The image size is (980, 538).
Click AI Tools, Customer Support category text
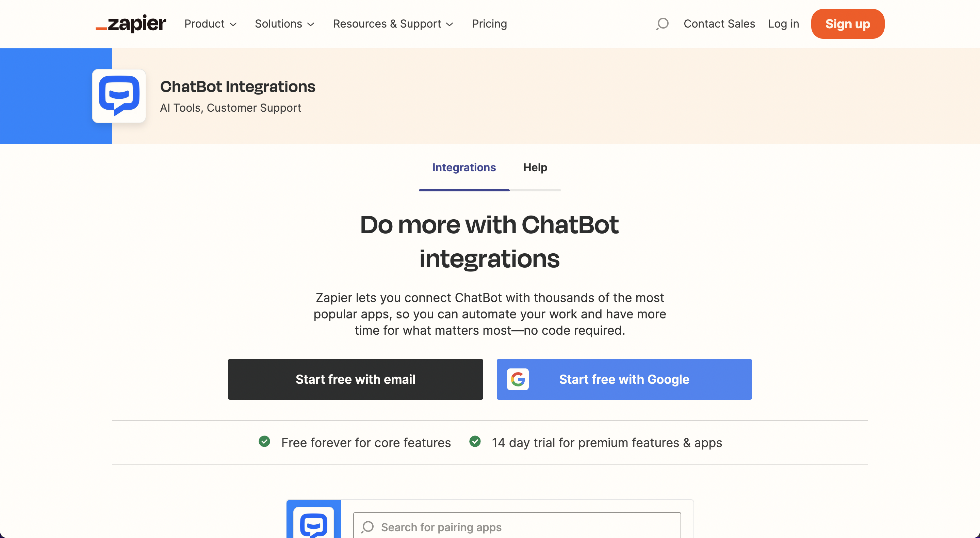coord(231,108)
